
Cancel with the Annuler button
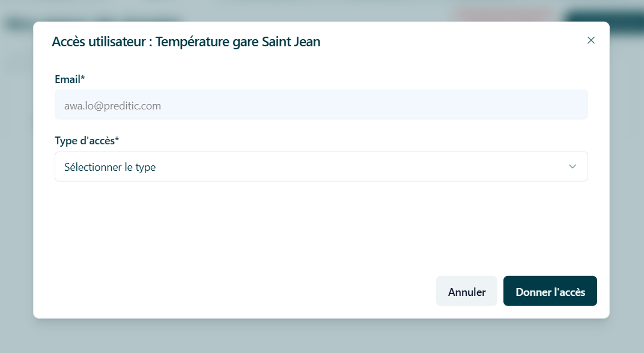(467, 291)
